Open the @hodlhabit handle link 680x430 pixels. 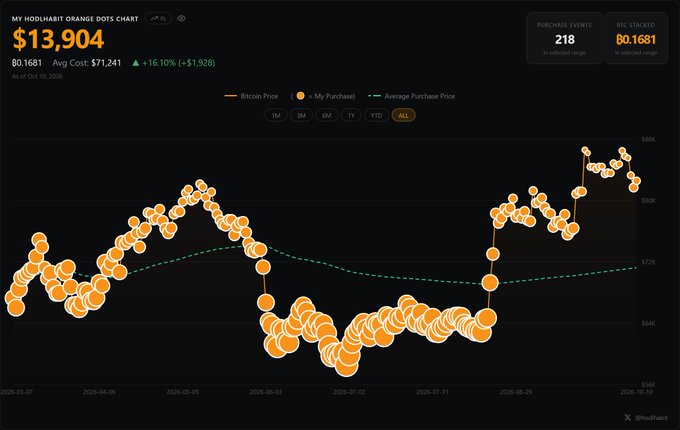click(651, 418)
